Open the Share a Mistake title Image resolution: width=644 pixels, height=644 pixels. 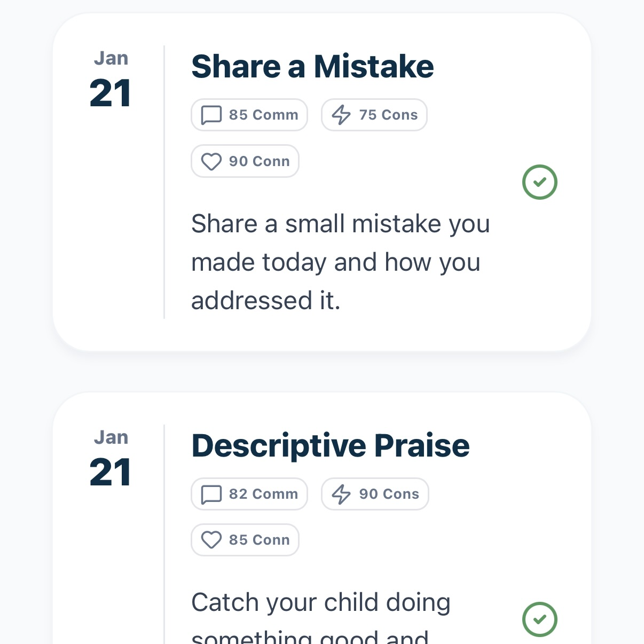click(x=312, y=67)
